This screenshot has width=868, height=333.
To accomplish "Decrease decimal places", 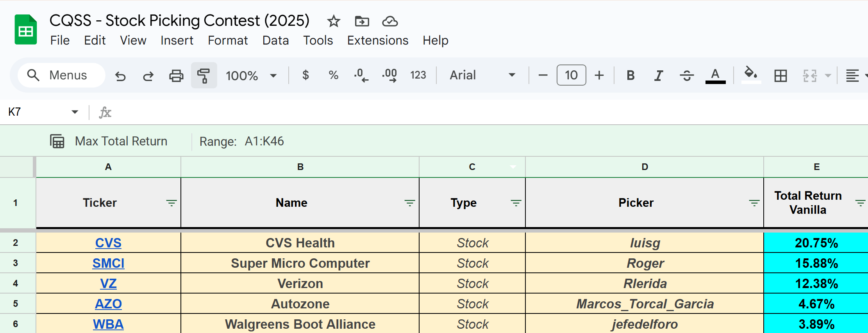I will coord(361,75).
